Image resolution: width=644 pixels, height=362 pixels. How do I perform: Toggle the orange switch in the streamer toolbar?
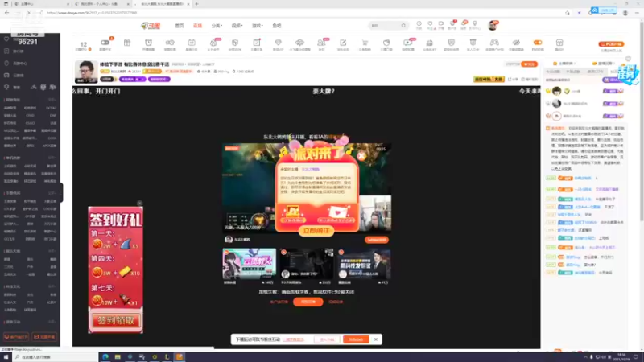coord(538,43)
